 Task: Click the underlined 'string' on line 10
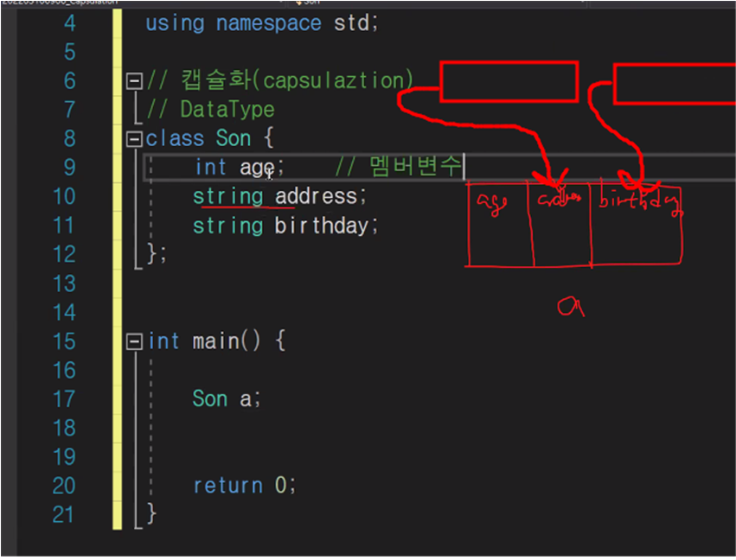[x=227, y=197]
